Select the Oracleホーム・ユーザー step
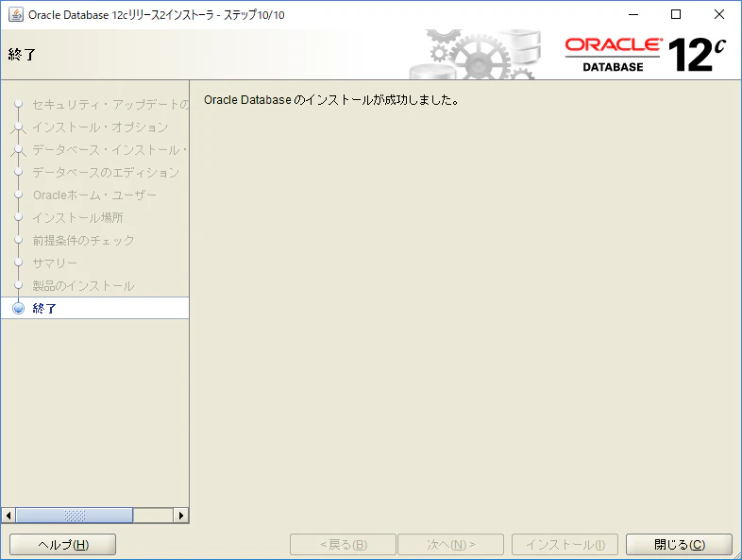The image size is (742, 560). 94,195
